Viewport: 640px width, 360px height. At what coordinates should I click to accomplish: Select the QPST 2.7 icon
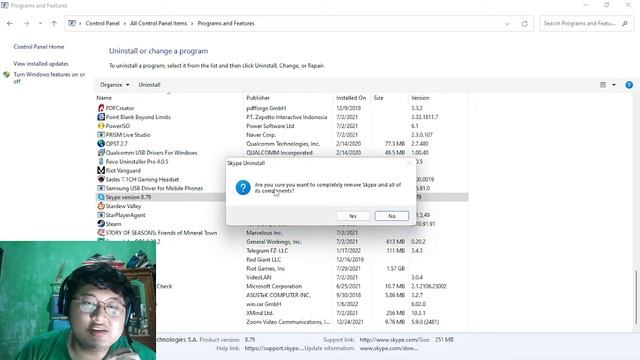click(101, 144)
